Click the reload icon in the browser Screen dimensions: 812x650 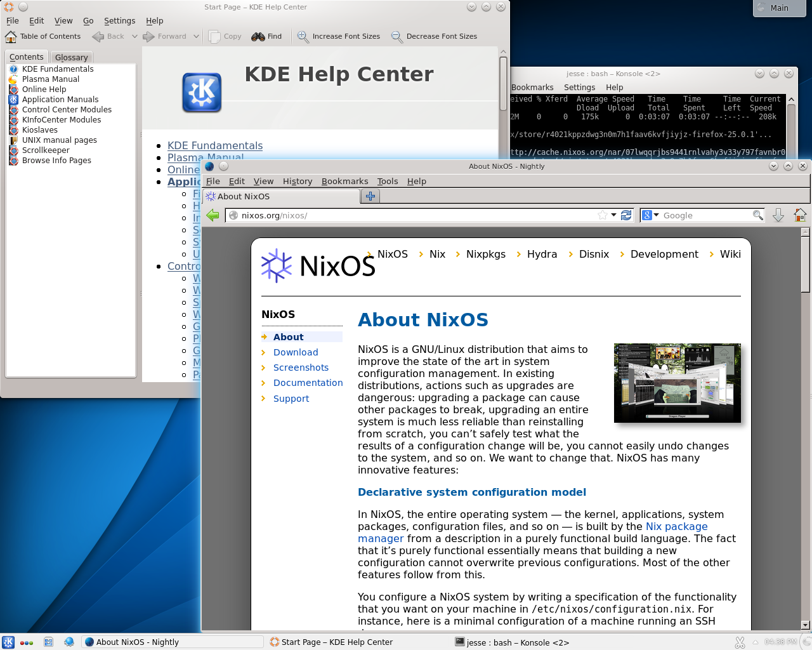[626, 215]
